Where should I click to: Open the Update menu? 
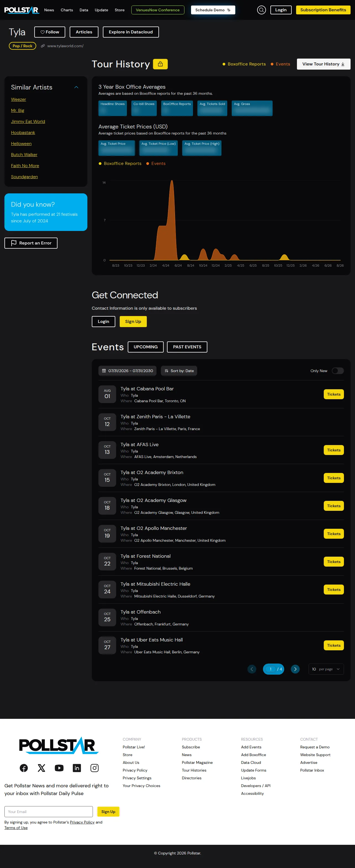(x=101, y=10)
